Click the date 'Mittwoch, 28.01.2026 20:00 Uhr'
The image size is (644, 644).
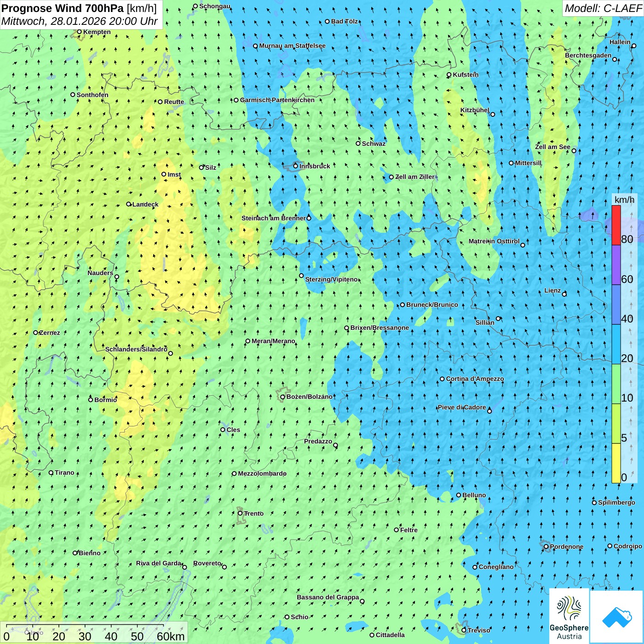tap(80, 21)
